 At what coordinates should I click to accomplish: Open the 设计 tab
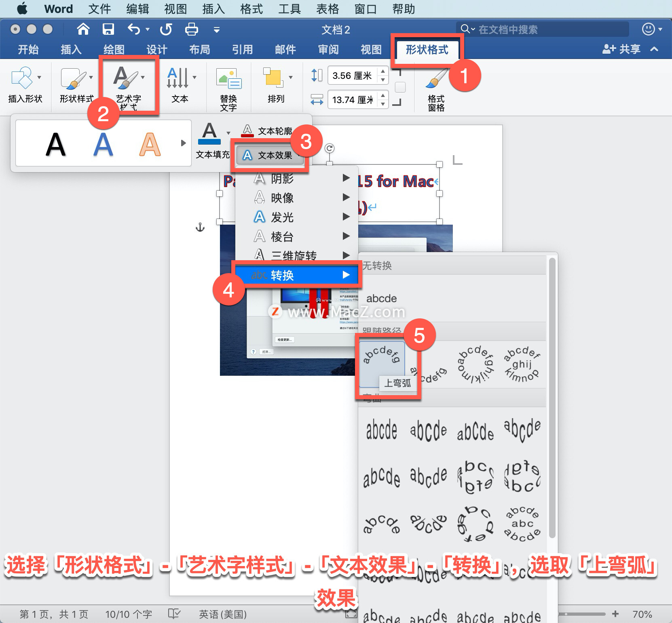pyautogui.click(x=157, y=49)
